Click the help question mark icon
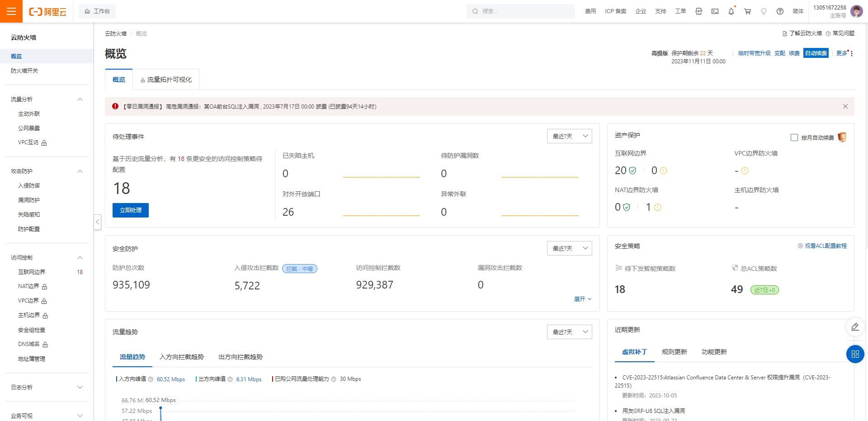 click(x=780, y=11)
